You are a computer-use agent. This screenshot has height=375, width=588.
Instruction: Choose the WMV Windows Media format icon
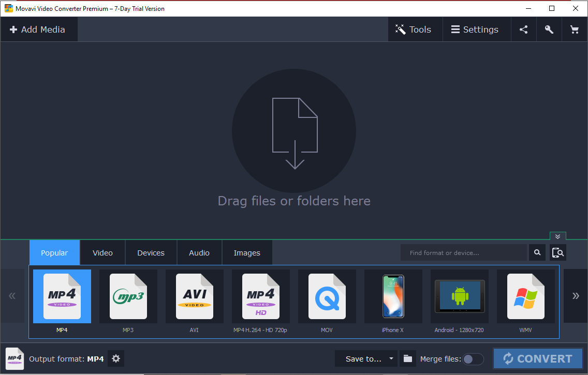click(525, 296)
